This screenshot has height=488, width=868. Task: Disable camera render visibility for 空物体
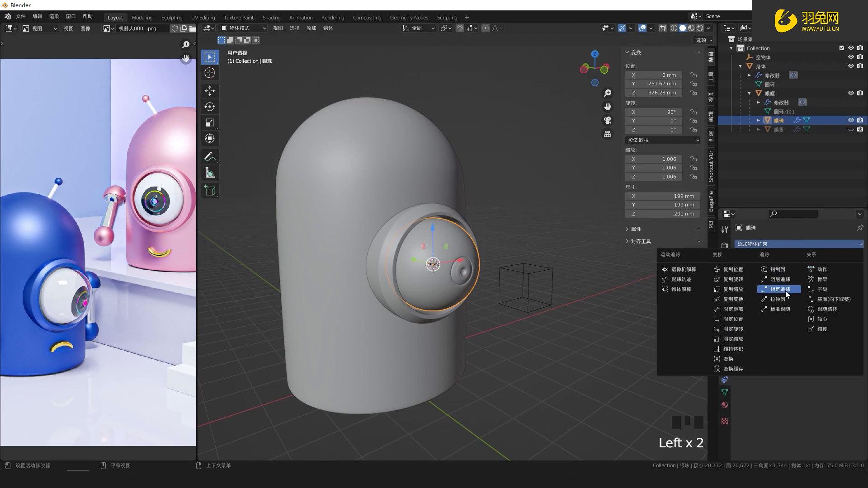860,57
